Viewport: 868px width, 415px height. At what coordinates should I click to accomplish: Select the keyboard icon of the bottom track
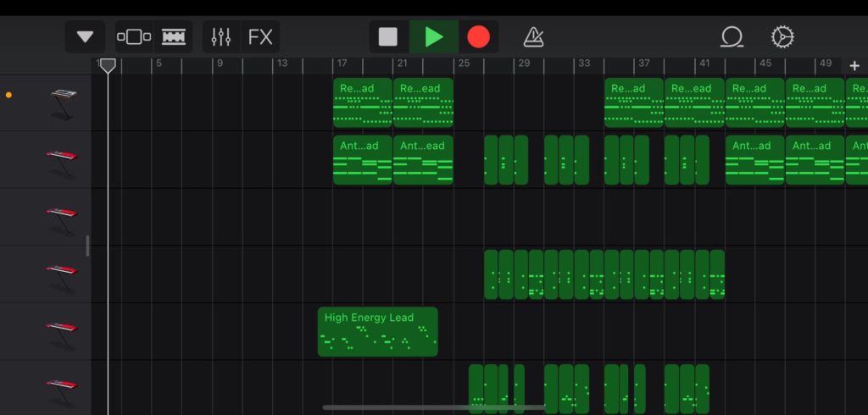tap(62, 388)
